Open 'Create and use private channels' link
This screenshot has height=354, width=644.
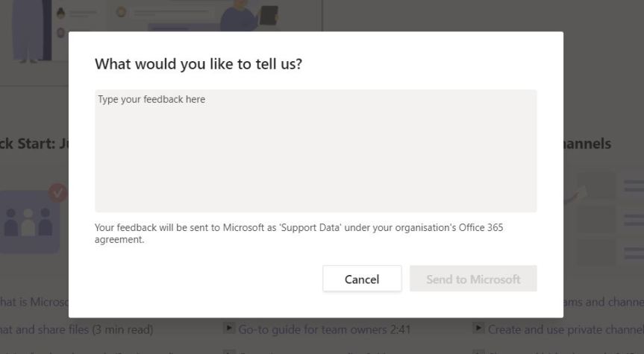pyautogui.click(x=565, y=329)
